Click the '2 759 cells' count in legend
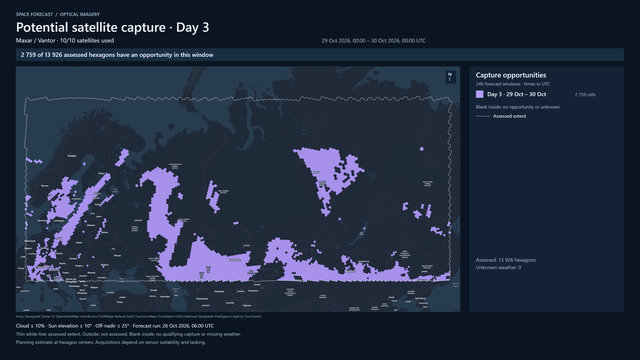 coord(585,95)
